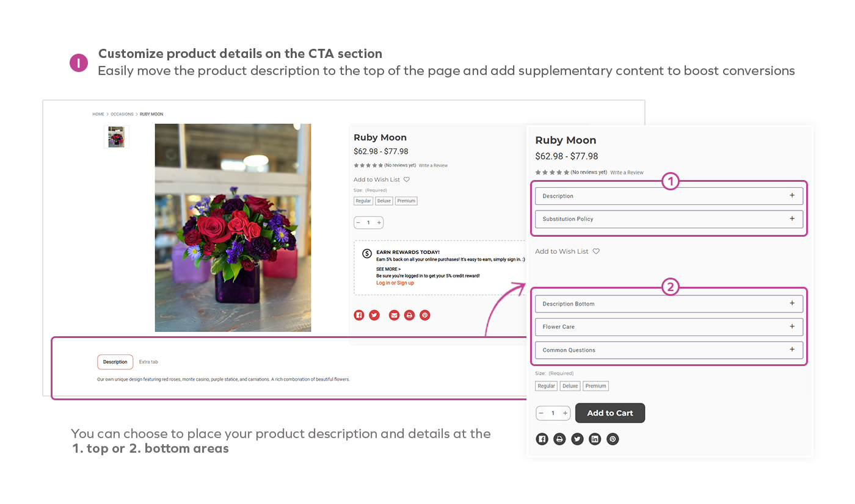855x504 pixels.
Task: Select the Deluxe size option
Action: tap(570, 386)
